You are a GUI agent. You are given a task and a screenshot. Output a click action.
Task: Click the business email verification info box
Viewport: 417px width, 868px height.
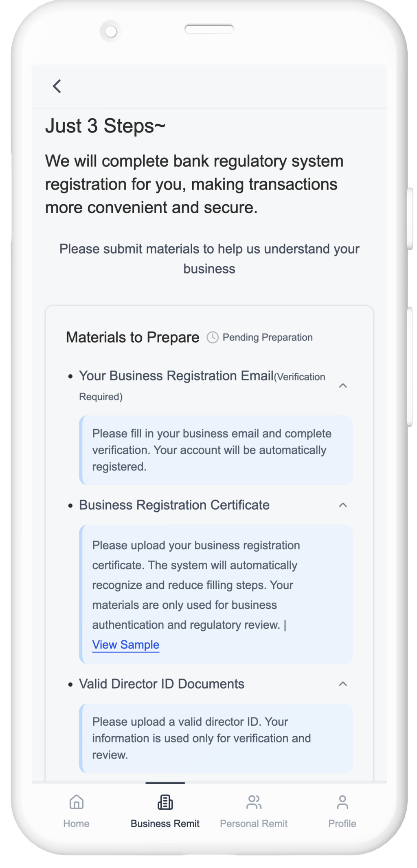point(216,450)
